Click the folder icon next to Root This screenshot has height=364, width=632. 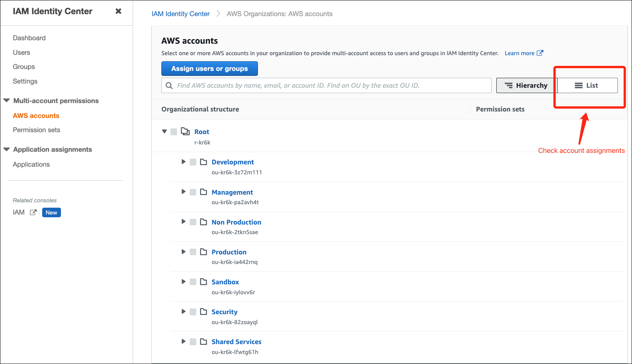(185, 131)
